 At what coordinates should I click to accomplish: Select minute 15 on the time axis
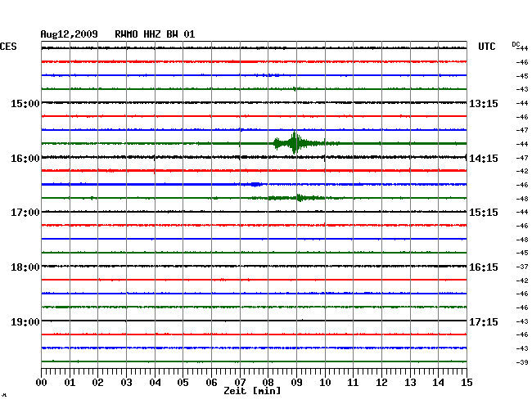click(467, 382)
